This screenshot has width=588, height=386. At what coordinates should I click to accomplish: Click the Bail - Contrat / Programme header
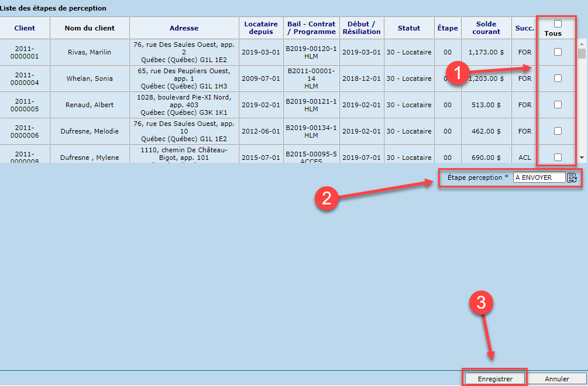[311, 28]
